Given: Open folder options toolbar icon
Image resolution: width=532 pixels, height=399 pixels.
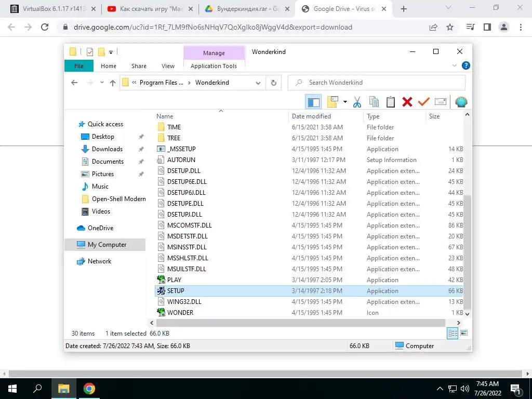Looking at the screenshot, I should [x=332, y=102].
